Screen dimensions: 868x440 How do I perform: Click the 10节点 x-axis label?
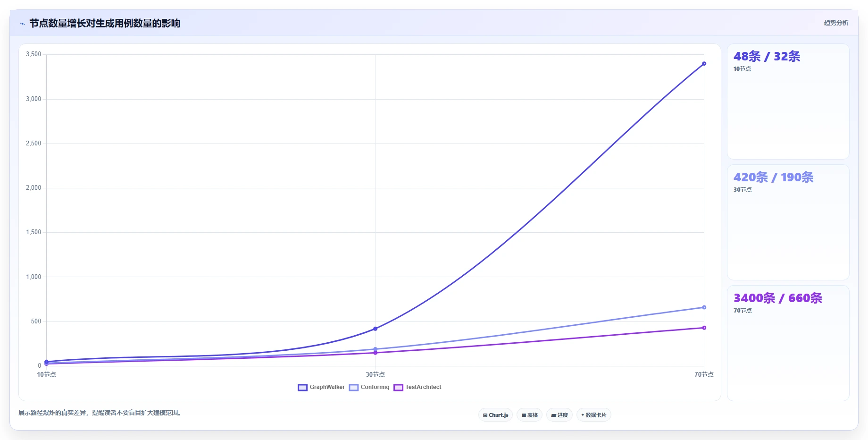pos(46,374)
